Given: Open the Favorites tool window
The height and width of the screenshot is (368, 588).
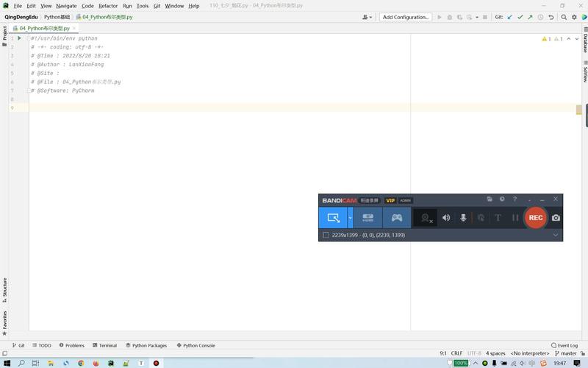Looking at the screenshot, I should point(4,323).
